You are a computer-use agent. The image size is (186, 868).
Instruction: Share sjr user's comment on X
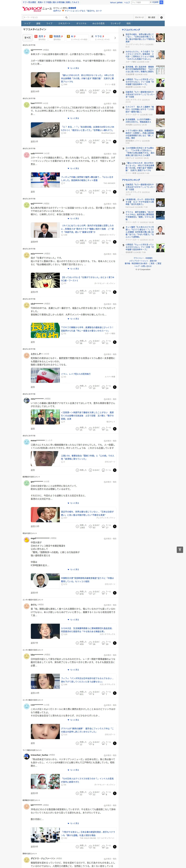point(115,92)
